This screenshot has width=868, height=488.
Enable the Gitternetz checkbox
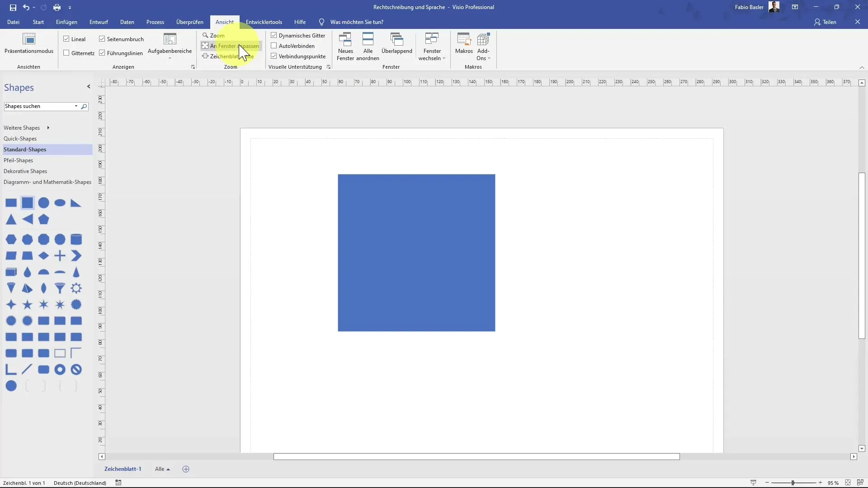click(x=66, y=53)
